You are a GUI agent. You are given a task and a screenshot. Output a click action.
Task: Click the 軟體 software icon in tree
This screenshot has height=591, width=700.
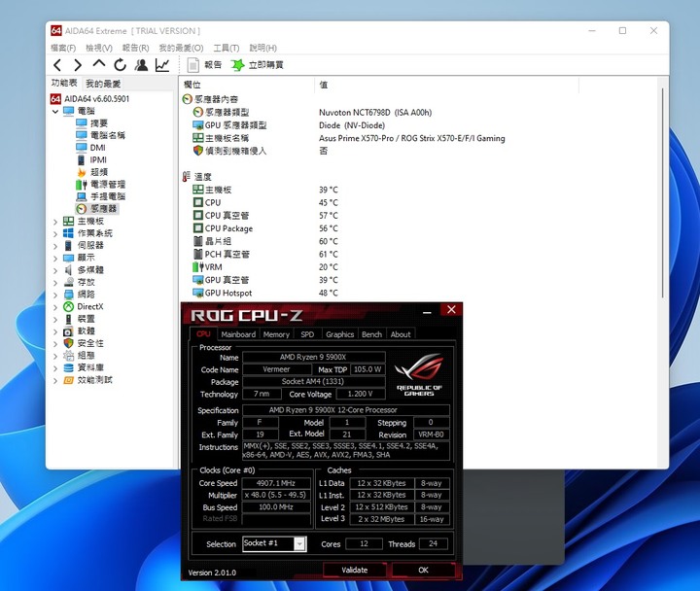coord(68,331)
